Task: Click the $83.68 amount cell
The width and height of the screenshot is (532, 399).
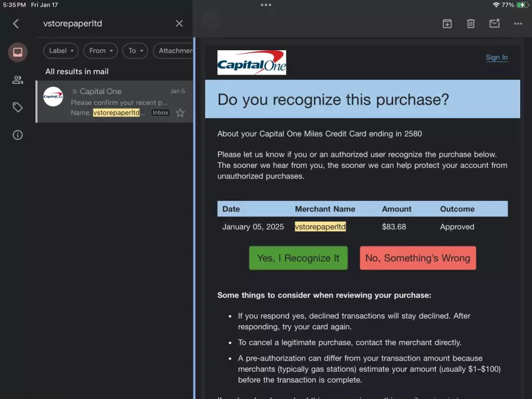Action: click(394, 226)
